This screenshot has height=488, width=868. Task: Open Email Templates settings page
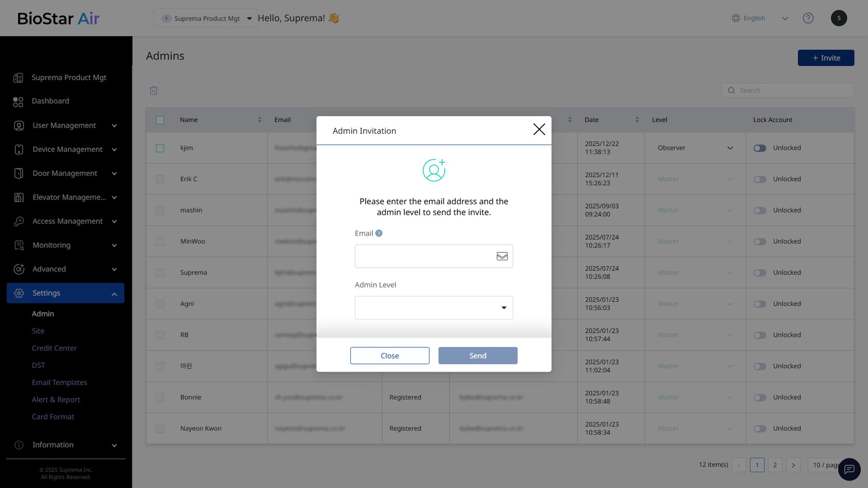pos(59,382)
